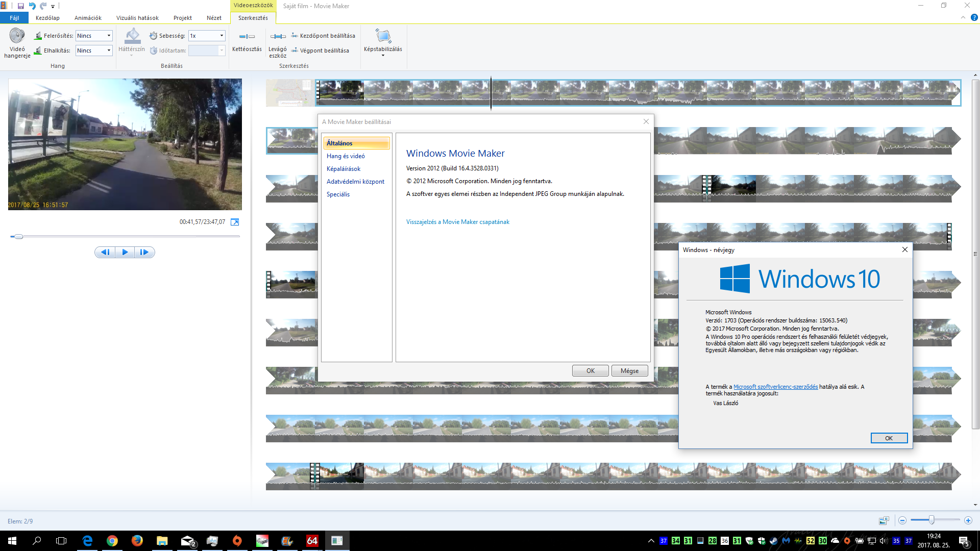Open the Sebesség speed dropdown
The width and height of the screenshot is (980, 551).
[x=207, y=36]
